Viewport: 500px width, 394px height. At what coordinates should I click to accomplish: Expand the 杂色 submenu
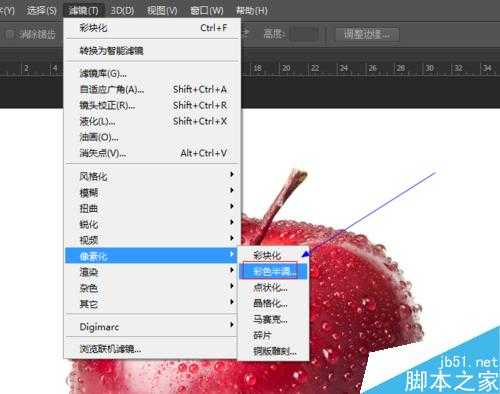(152, 288)
